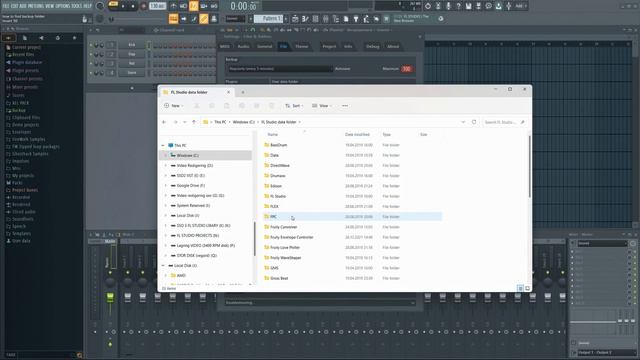Click the Kick channel button

132,44
